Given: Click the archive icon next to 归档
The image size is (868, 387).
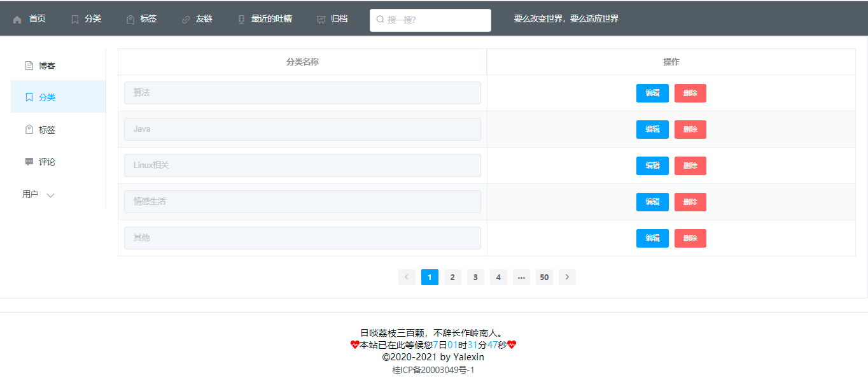Looking at the screenshot, I should [x=320, y=18].
